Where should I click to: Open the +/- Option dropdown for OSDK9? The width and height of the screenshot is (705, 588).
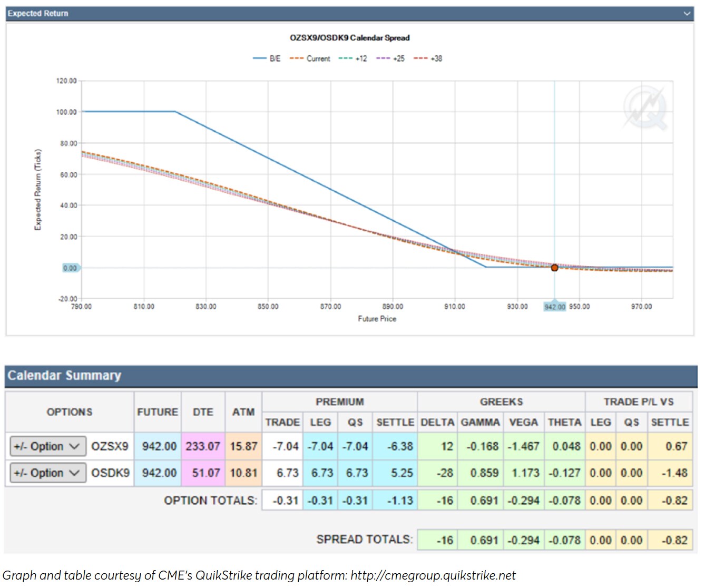pyautogui.click(x=47, y=473)
